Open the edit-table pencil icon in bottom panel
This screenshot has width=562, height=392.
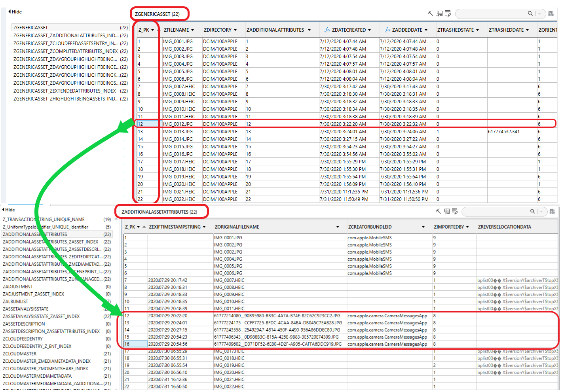(x=455, y=211)
